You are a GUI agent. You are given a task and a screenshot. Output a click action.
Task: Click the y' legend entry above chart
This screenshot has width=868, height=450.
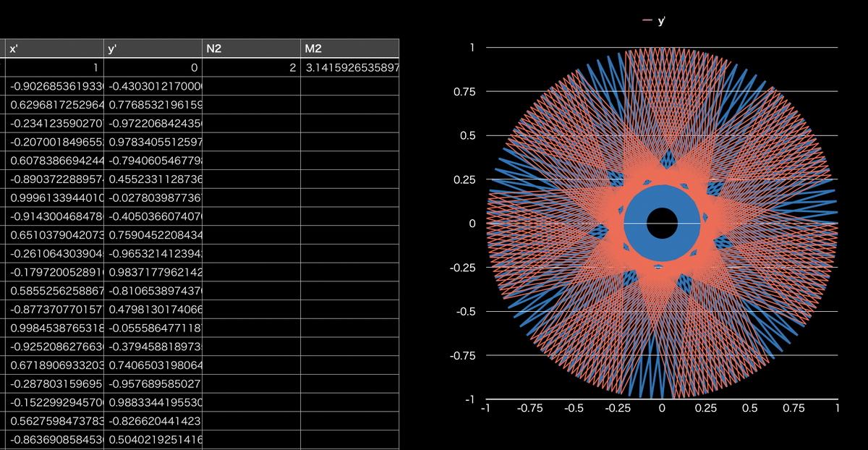pos(654,21)
